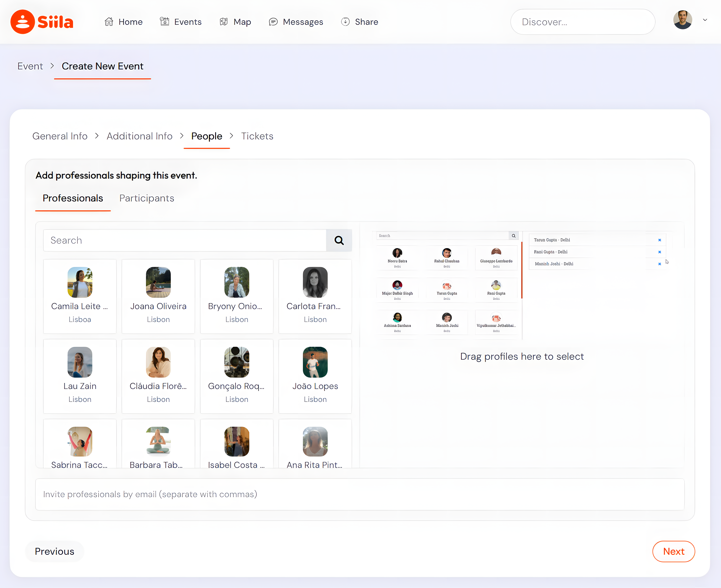Switch to the Tickets step

point(257,136)
